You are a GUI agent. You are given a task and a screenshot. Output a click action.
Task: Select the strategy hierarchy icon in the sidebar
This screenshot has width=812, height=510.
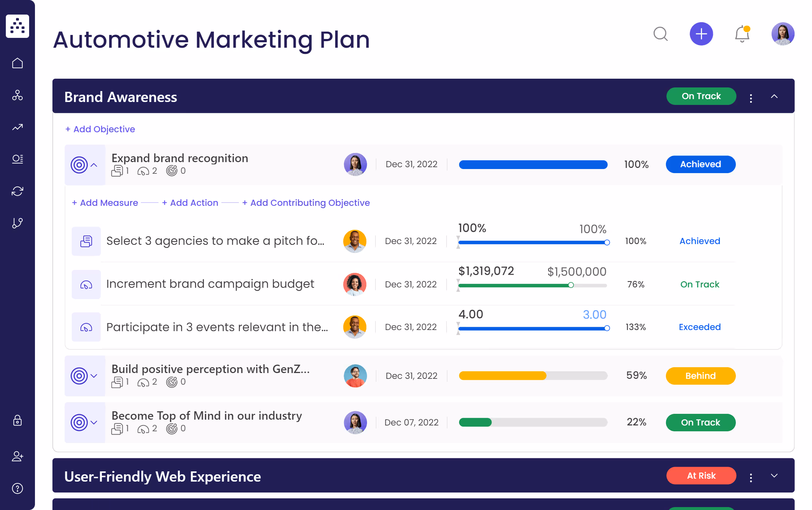(17, 96)
